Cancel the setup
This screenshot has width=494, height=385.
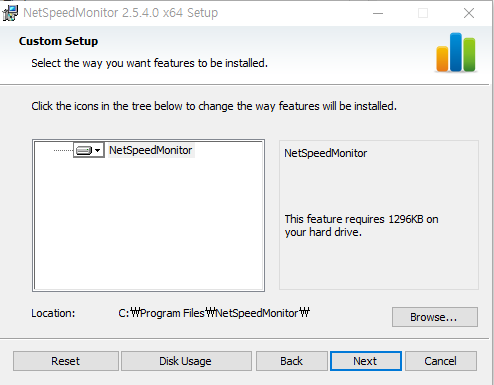tap(441, 361)
